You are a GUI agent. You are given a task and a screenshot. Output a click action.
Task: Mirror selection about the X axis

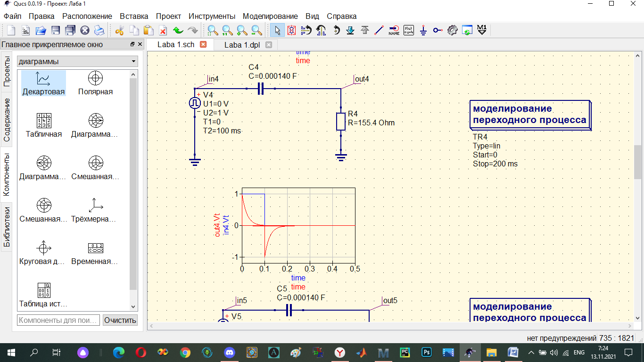coord(306,31)
